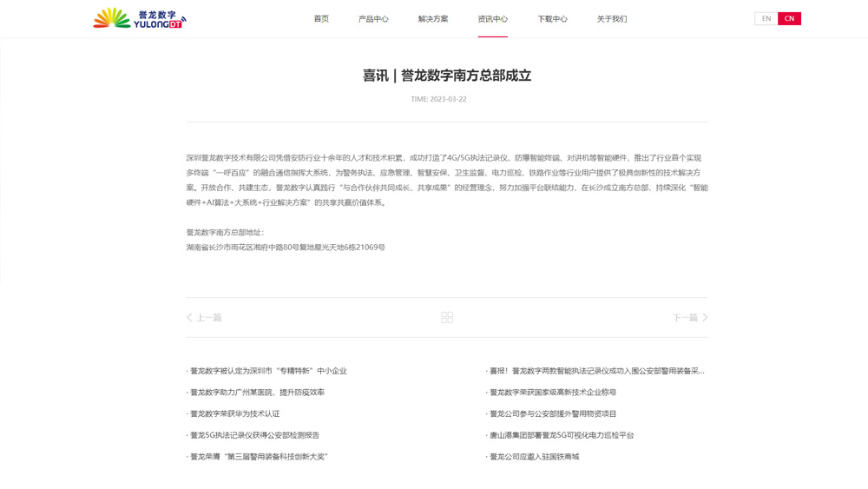Open article 唐山港集团部署誉龙5G可视化电力巡检平台
This screenshot has width=868, height=489.
(x=560, y=435)
